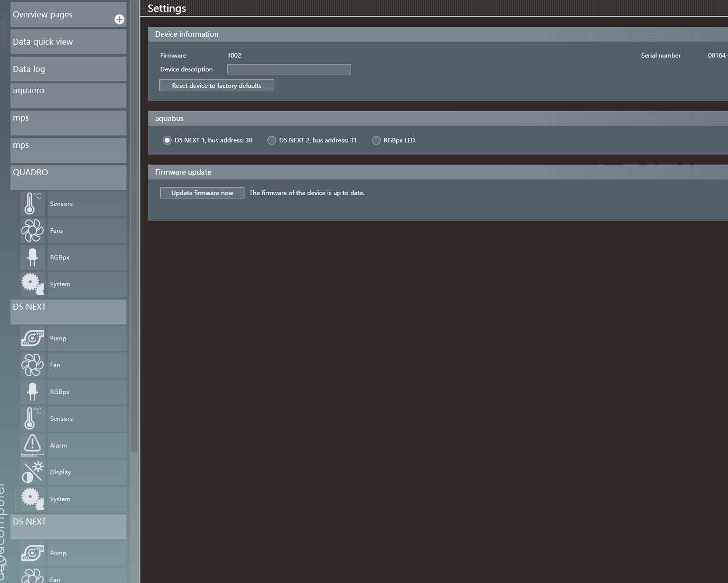Viewport: 728px width, 583px height.
Task: Click the Update firmware now button
Action: click(202, 193)
